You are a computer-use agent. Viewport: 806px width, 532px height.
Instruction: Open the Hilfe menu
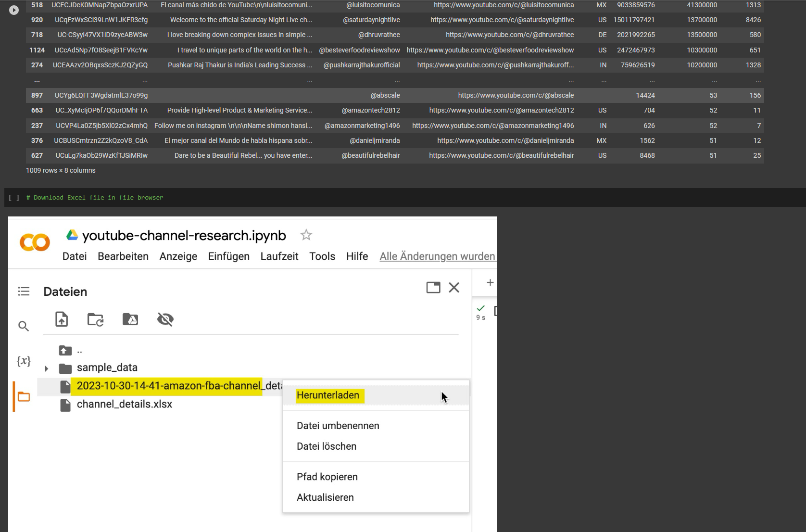point(357,256)
